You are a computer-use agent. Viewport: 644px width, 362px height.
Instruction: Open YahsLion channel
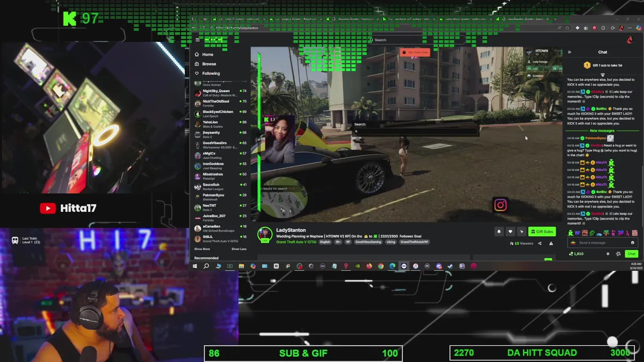pos(220,124)
